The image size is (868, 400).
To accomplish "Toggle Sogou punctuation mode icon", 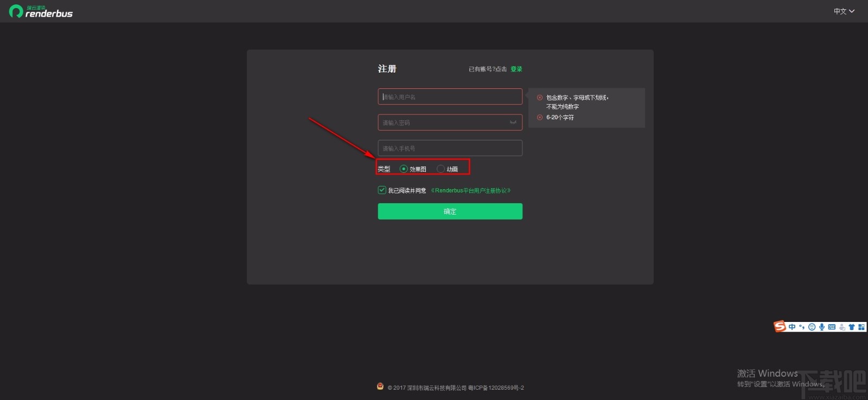I will [802, 327].
